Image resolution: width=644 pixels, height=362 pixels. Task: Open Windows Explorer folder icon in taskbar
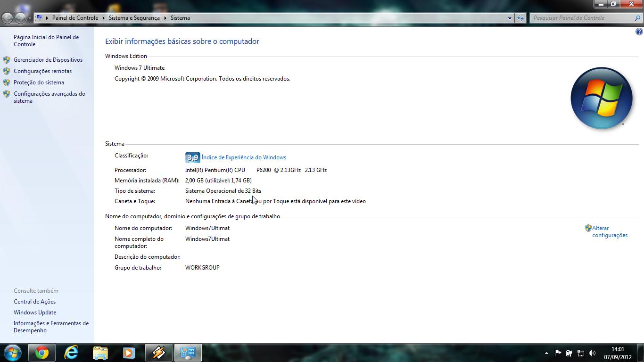(x=100, y=353)
